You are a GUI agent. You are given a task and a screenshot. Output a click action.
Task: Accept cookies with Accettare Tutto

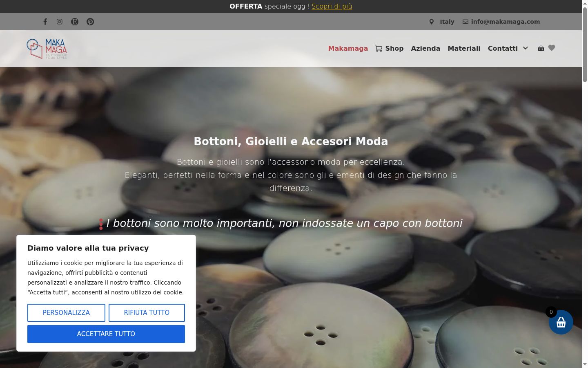click(106, 334)
